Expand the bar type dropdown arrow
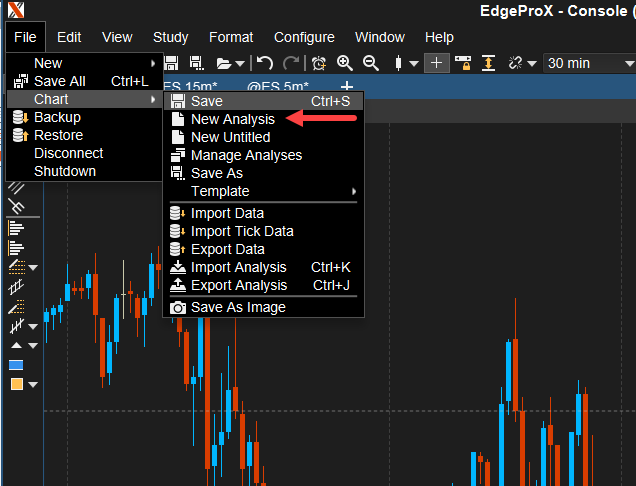The width and height of the screenshot is (636, 486). pos(414,63)
